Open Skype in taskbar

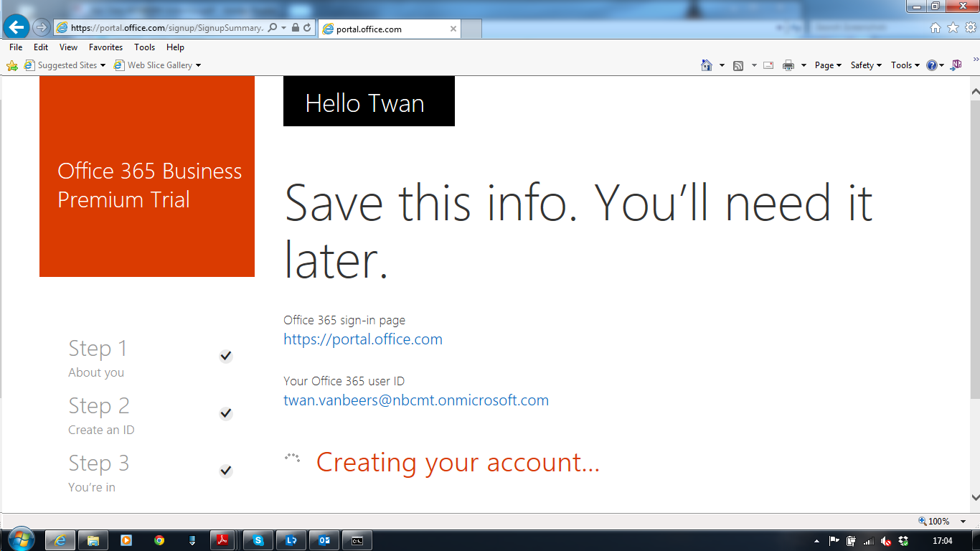(x=258, y=541)
